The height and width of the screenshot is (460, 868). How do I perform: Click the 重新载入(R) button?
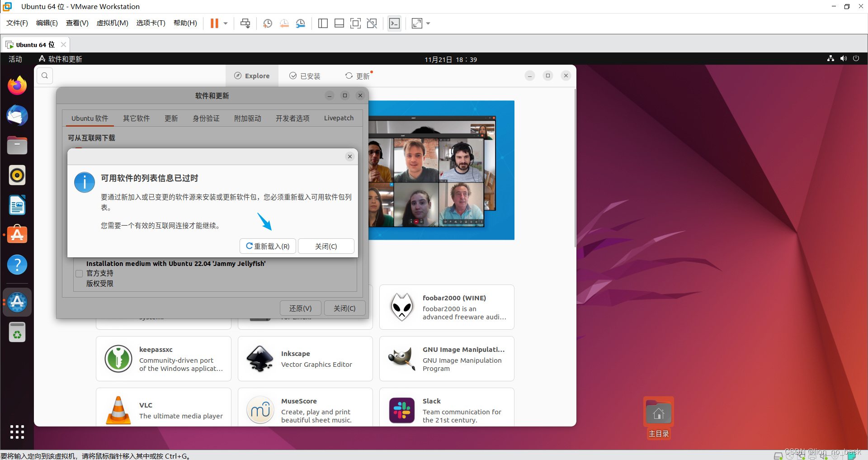[x=268, y=246]
